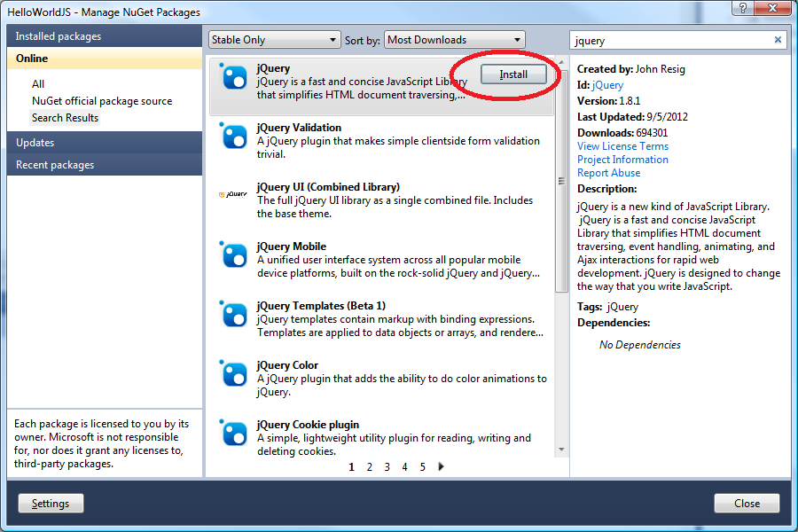Viewport: 798px width, 532px height.
Task: Select the jQuery Mobile package title
Action: pos(292,246)
